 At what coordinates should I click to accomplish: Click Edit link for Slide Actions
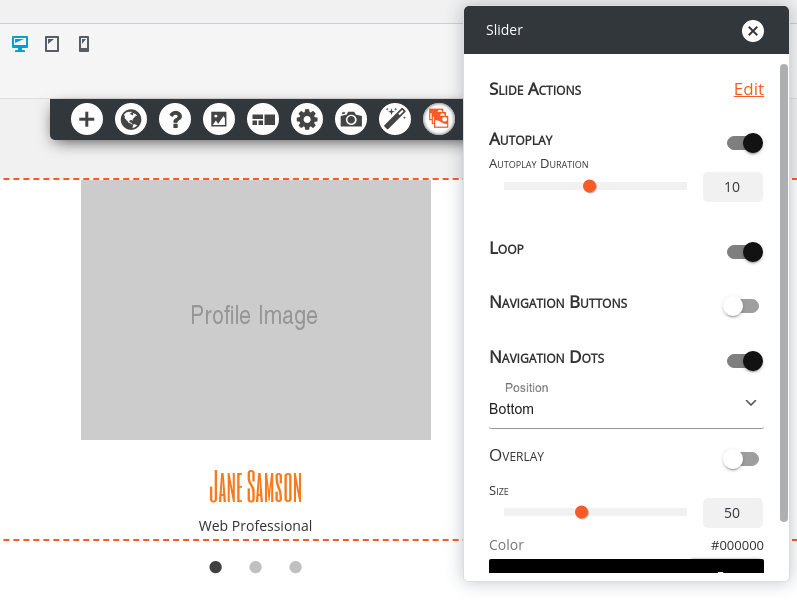click(x=749, y=89)
